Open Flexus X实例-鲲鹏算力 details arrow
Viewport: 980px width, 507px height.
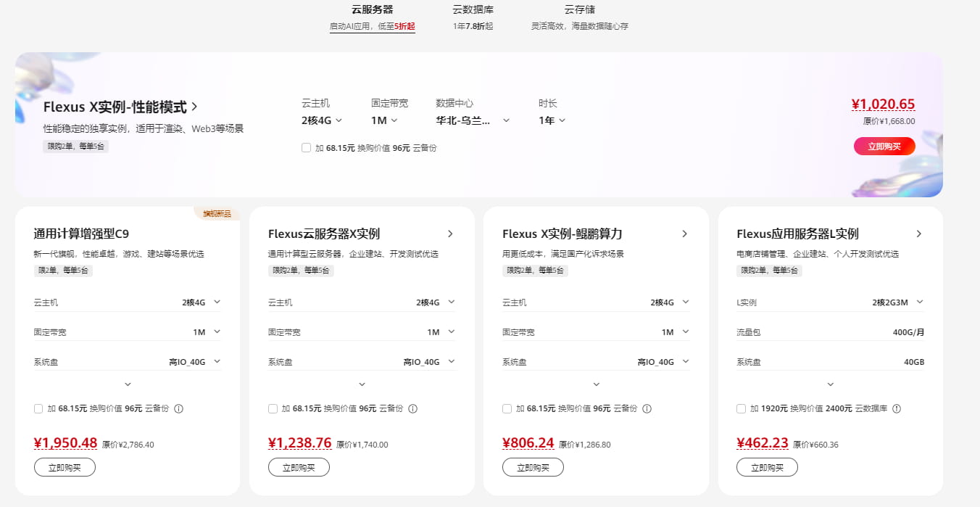coord(685,234)
